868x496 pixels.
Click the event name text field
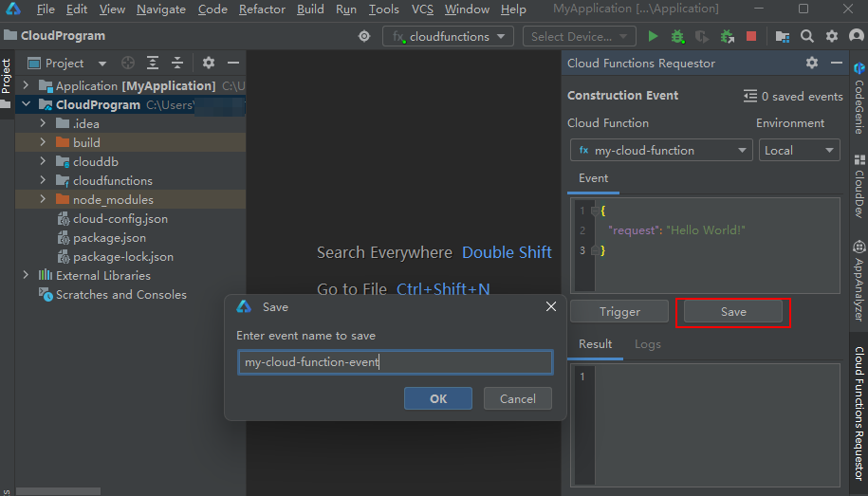[394, 362]
